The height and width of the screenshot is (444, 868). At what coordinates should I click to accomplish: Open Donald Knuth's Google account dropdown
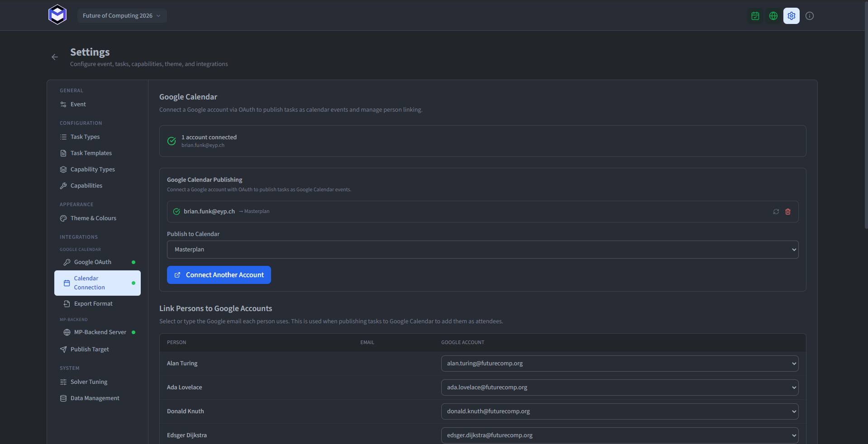pos(620,411)
